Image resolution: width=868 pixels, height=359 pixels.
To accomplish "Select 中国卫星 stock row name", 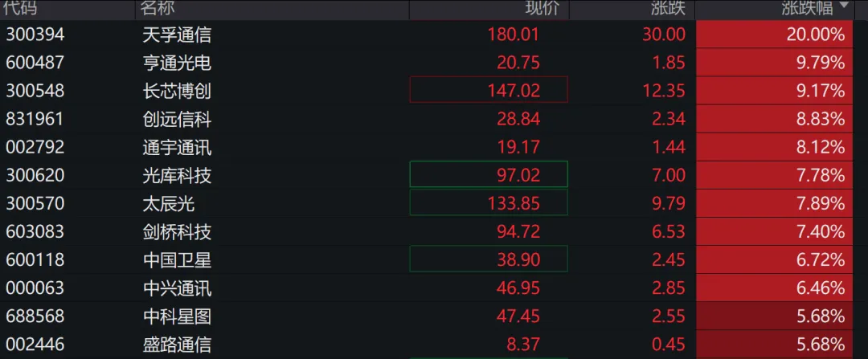I will 177,259.
